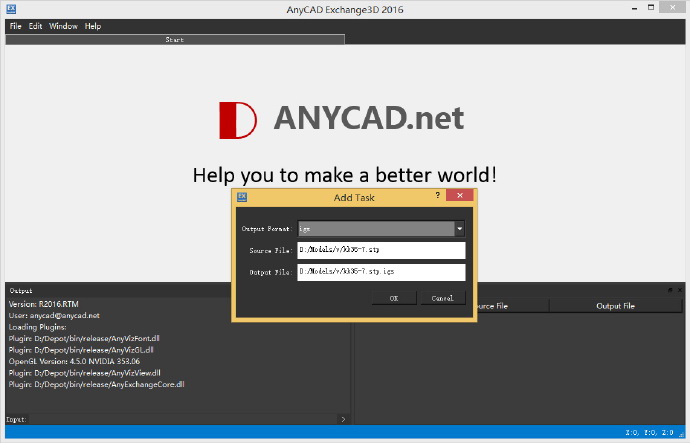This screenshot has height=443, width=690.
Task: Select the AnyVizGL.dll plugin line
Action: click(81, 350)
